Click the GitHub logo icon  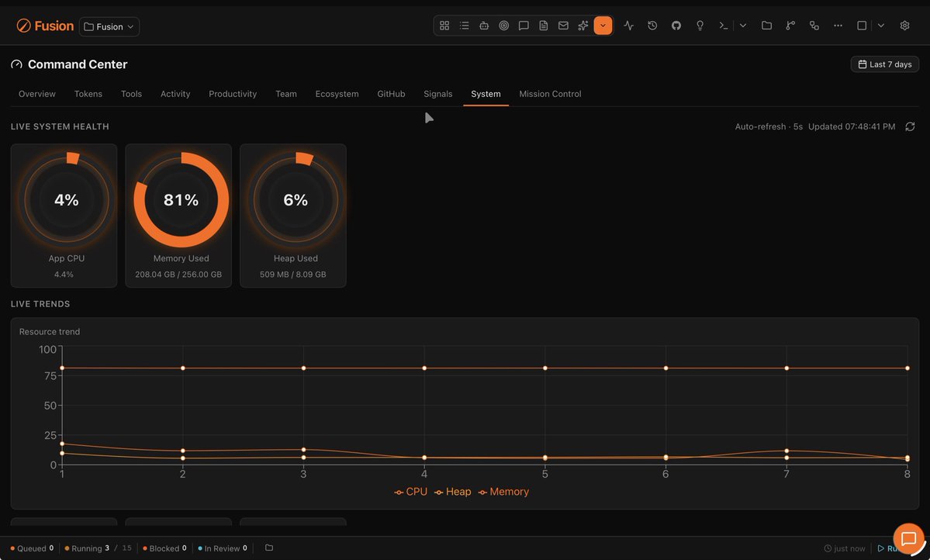pos(676,26)
